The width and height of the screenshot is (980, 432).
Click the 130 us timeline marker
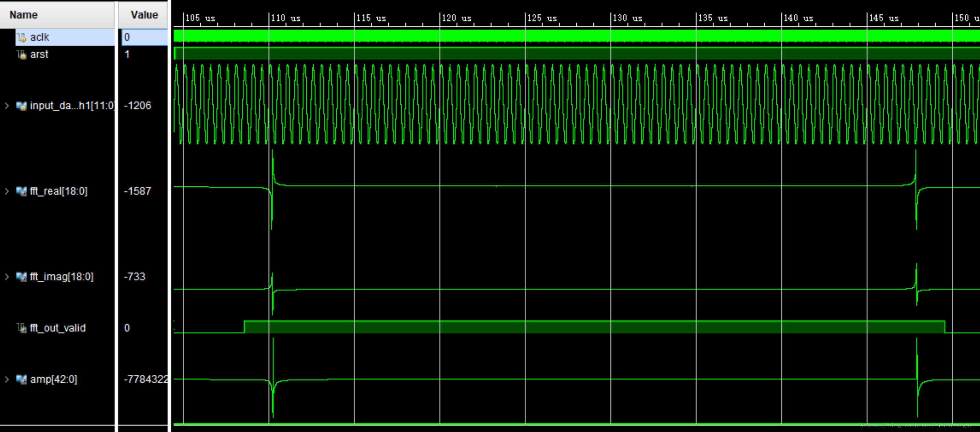pyautogui.click(x=627, y=18)
